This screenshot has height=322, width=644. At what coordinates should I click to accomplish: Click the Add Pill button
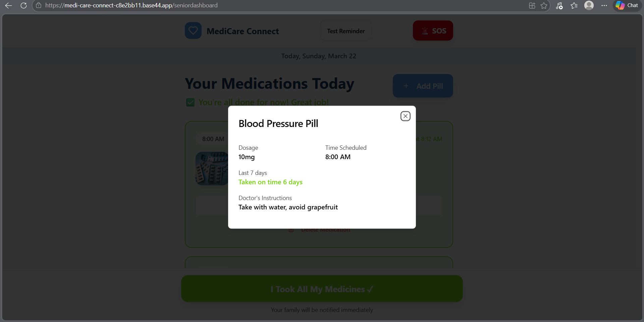click(423, 86)
